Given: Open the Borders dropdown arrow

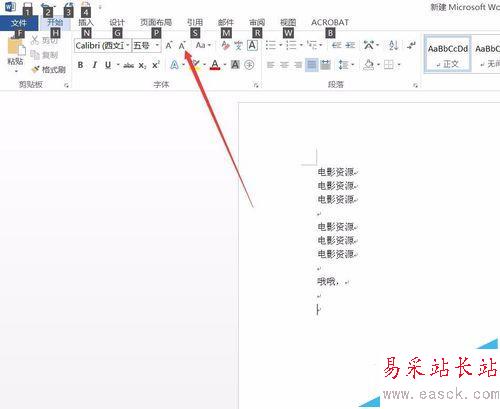Looking at the screenshot, I should [399, 65].
